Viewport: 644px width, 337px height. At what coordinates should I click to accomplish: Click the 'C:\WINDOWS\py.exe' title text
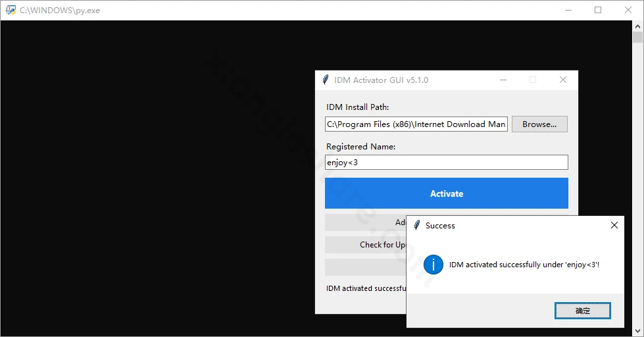[60, 11]
